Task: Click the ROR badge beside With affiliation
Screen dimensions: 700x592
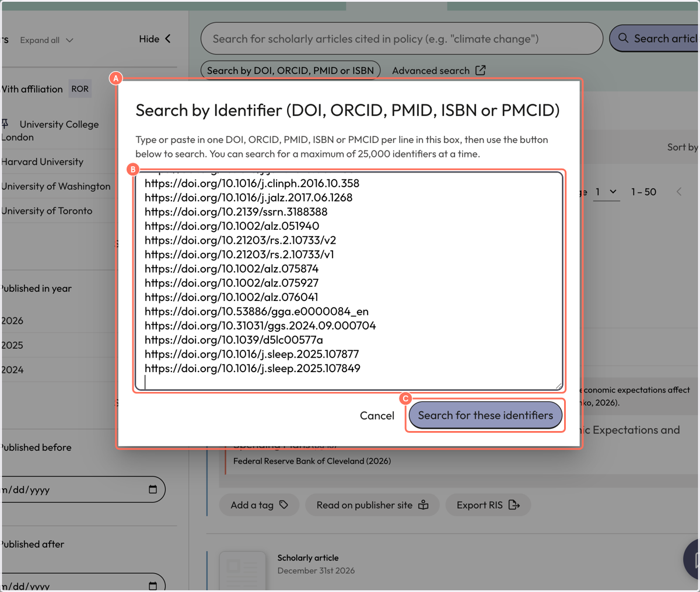Action: point(80,89)
